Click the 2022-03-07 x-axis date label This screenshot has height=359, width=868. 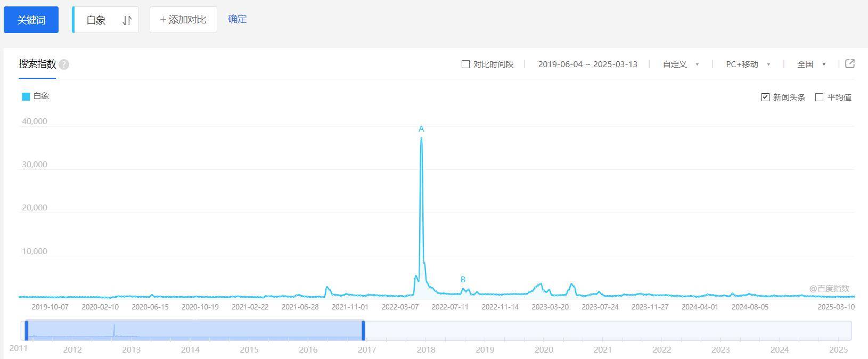tap(400, 307)
